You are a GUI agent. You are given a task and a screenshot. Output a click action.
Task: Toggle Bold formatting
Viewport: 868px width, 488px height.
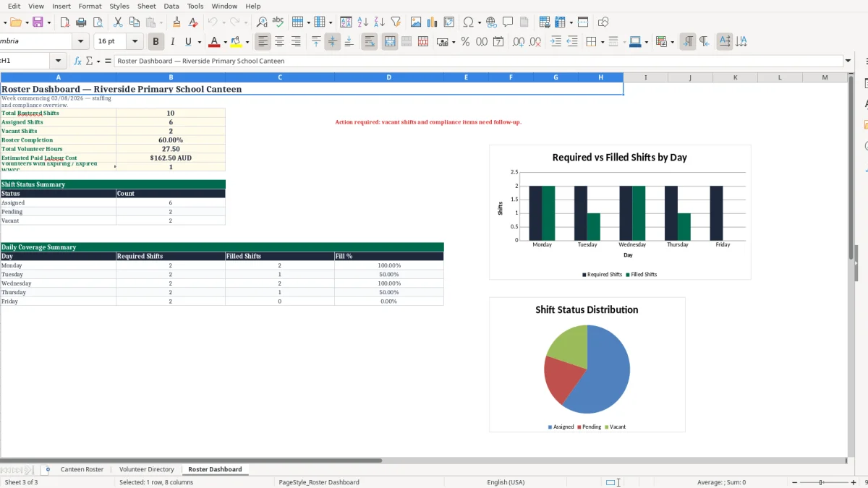click(x=155, y=42)
